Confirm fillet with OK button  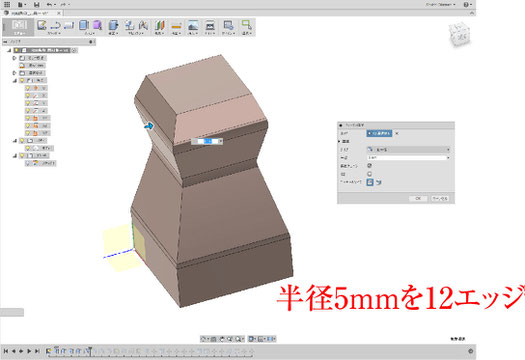click(x=418, y=198)
